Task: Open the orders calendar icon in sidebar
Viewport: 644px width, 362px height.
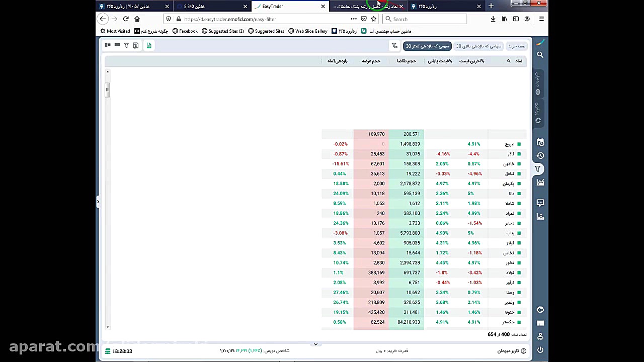Action: point(540,143)
